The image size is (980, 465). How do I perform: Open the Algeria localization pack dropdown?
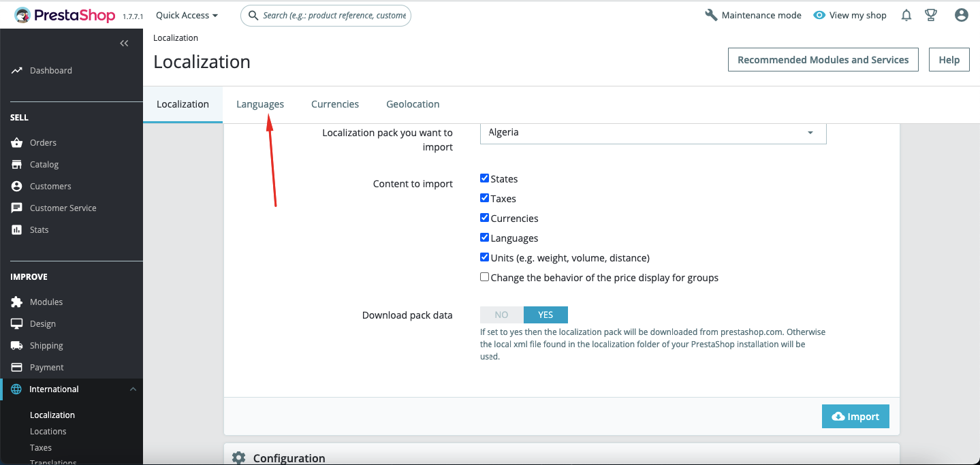(x=653, y=133)
